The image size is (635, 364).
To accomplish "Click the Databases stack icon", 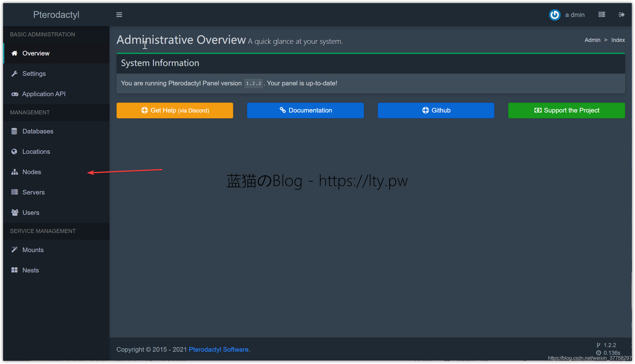I will [14, 131].
